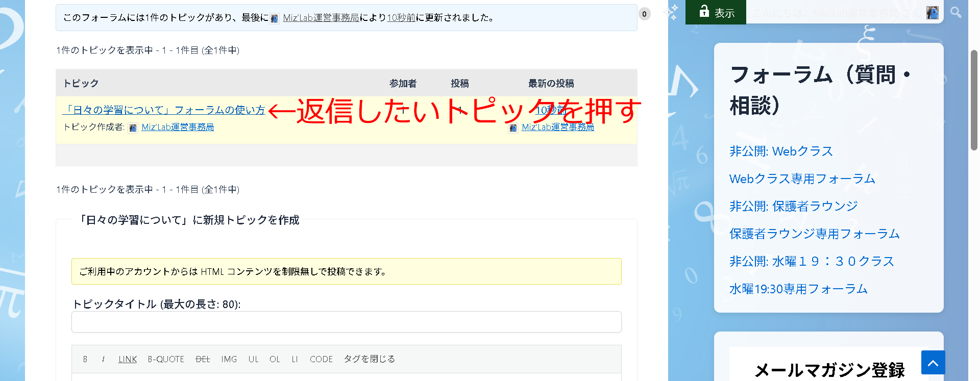Click the DEL strikethrough editor button
Image resolution: width=980 pixels, height=381 pixels.
tap(203, 359)
